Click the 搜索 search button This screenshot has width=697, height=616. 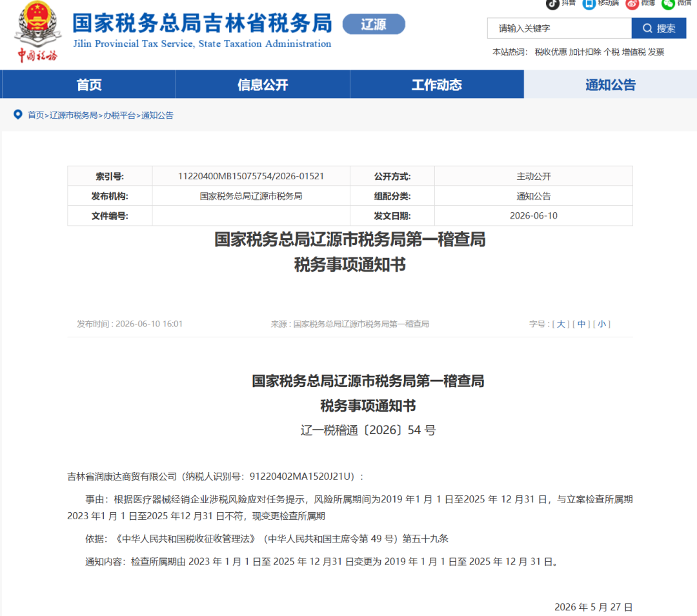click(659, 28)
